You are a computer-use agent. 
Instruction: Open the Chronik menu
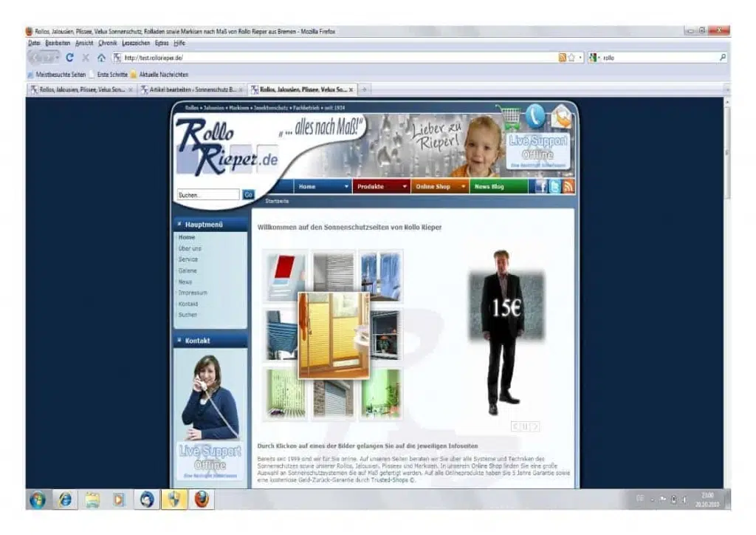[x=108, y=43]
